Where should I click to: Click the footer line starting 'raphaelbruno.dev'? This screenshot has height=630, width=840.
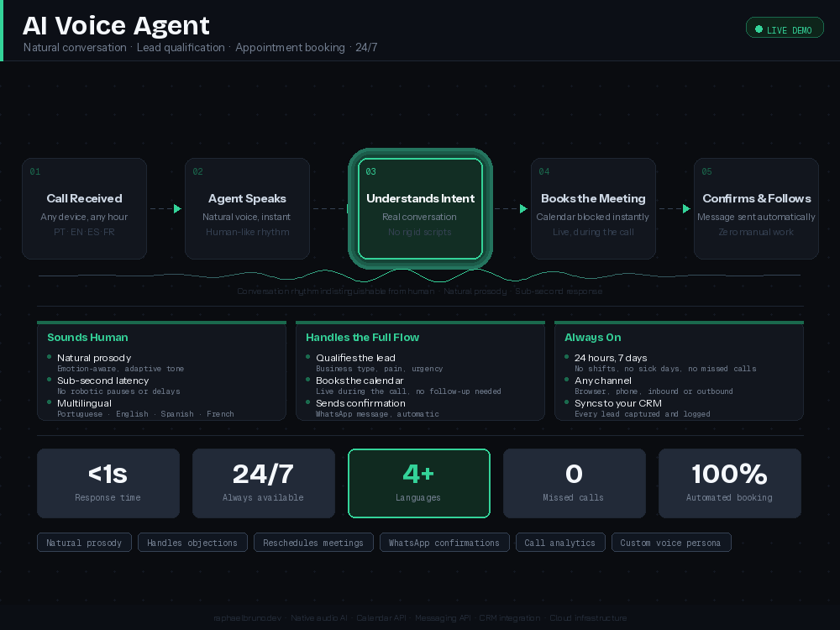point(420,617)
